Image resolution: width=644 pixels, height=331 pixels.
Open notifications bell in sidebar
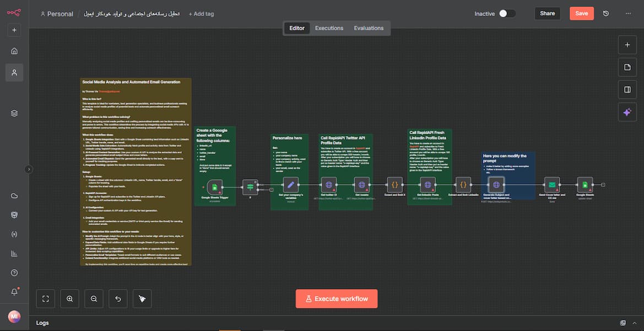pos(14,292)
